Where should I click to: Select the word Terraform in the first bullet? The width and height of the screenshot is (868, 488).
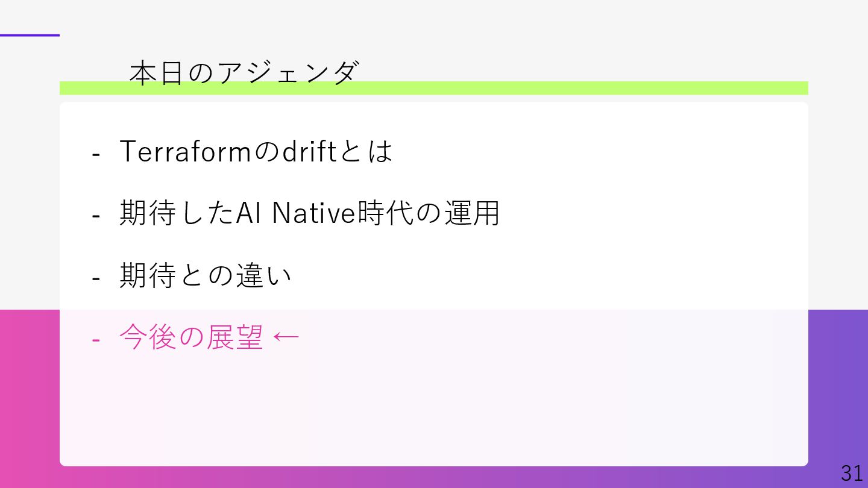coord(184,151)
